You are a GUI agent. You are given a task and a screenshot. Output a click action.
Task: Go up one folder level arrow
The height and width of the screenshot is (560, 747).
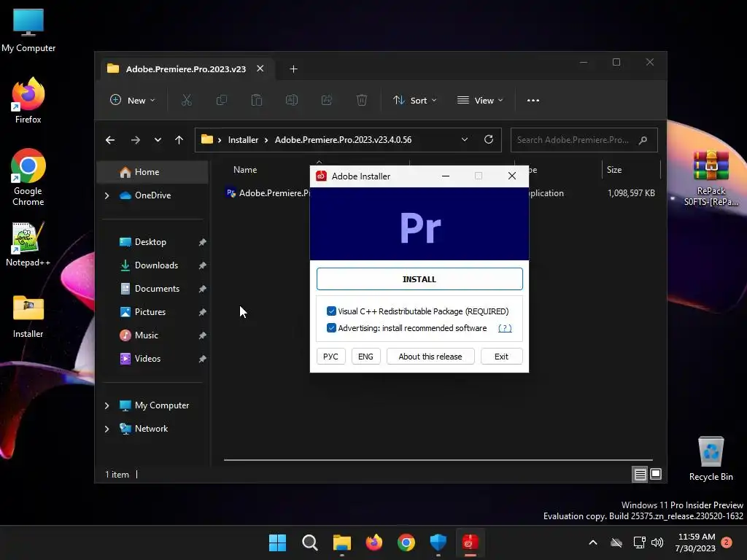click(x=179, y=140)
